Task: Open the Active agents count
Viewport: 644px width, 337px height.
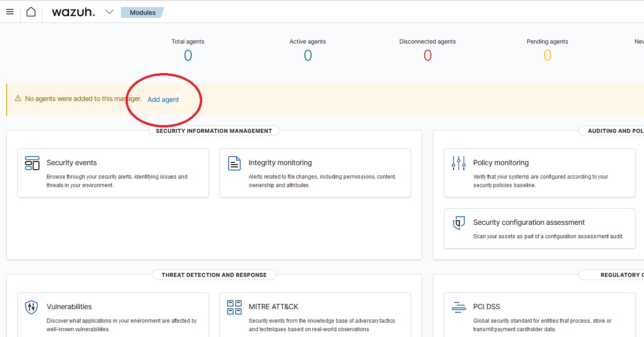Action: coord(307,55)
